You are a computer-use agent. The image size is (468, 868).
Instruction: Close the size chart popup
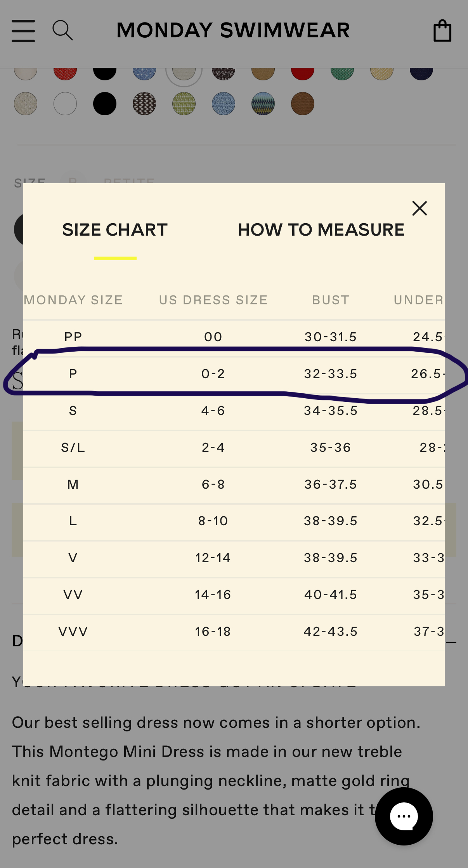(419, 208)
